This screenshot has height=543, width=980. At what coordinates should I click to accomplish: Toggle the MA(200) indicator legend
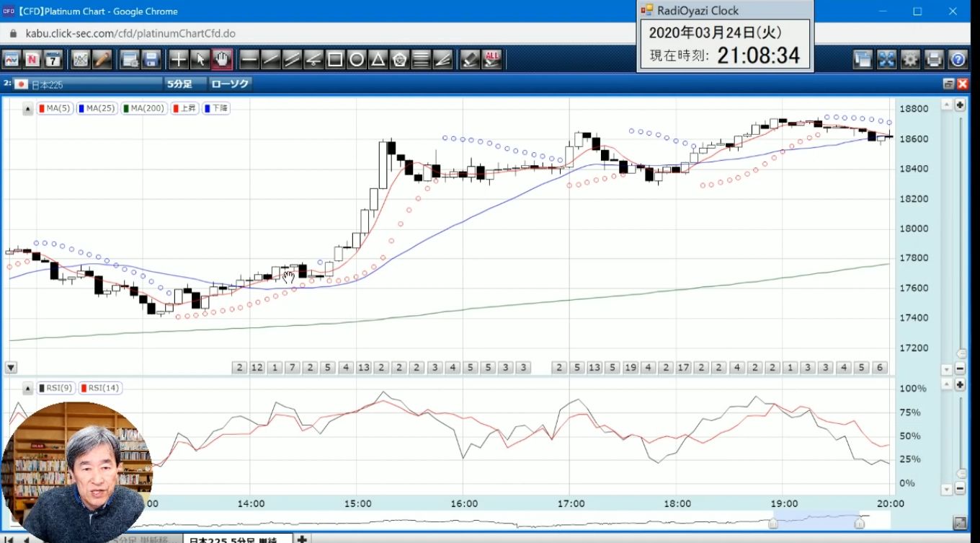point(144,108)
